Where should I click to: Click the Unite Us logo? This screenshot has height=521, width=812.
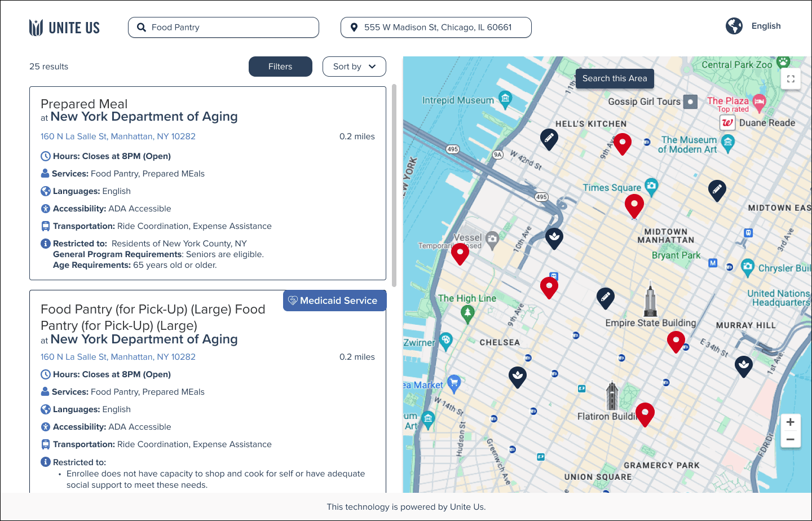pos(64,28)
